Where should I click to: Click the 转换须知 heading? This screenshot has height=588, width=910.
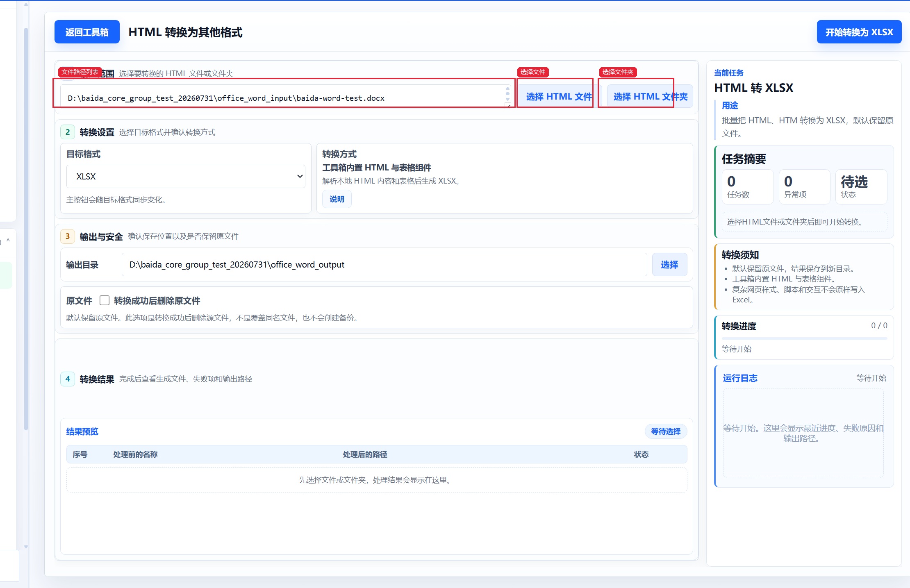[x=740, y=255]
